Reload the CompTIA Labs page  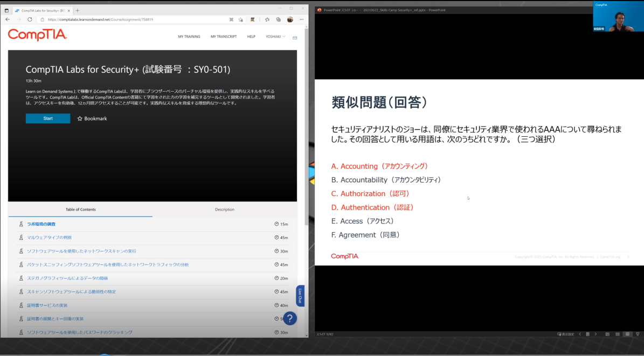tap(30, 19)
